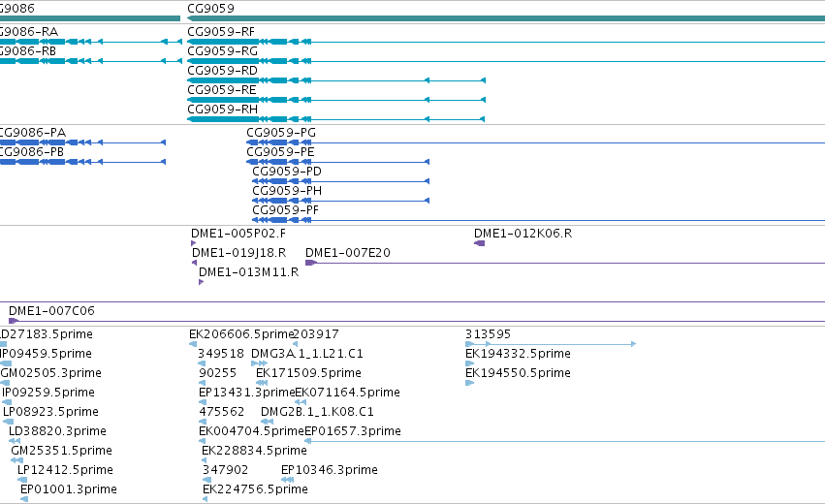Screen dimensions: 825x504
Task: Click the CG9086-RA transcript label
Action: (29, 32)
